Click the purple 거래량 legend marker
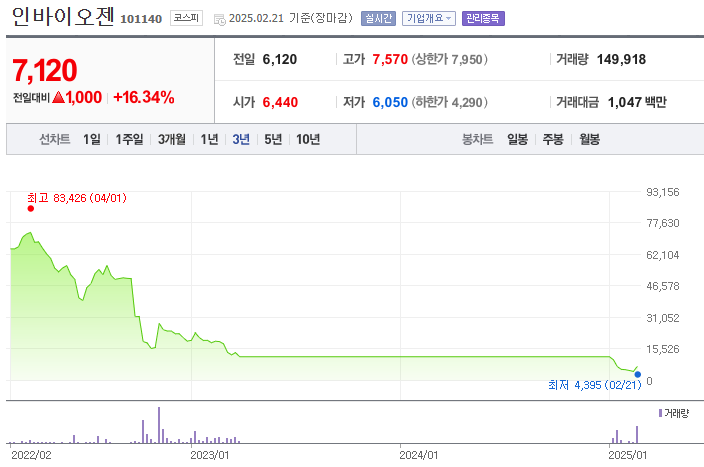The image size is (704, 467). 660,413
